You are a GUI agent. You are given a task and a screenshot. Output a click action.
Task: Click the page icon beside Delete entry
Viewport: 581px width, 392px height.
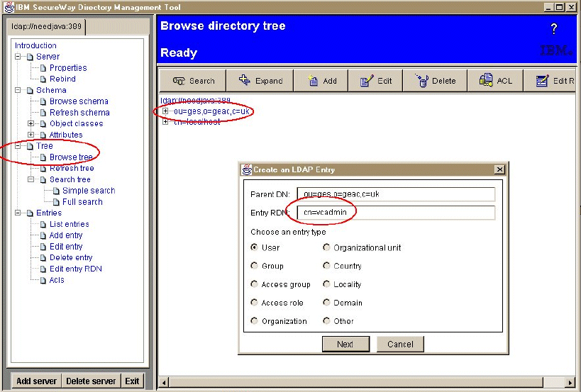43,258
